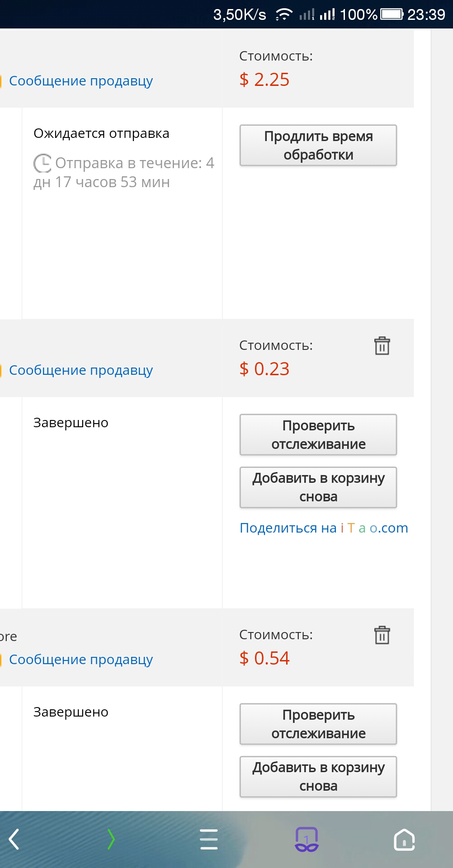Viewport: 453px width, 868px height.
Task: Add the $0.23 order to cart again
Action: 318,487
